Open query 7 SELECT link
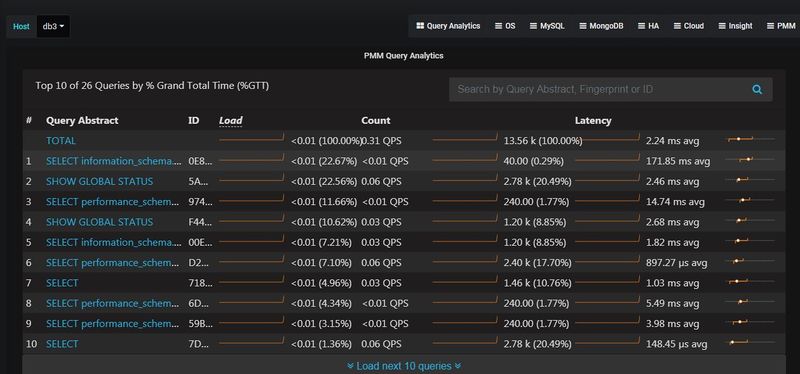The width and height of the screenshot is (800, 374). tap(62, 283)
